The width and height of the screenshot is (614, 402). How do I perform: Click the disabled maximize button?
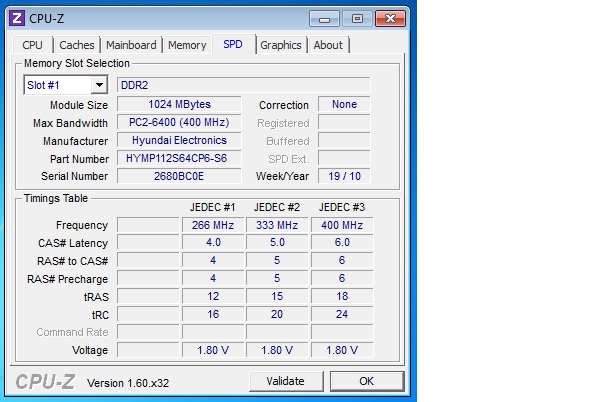point(357,18)
